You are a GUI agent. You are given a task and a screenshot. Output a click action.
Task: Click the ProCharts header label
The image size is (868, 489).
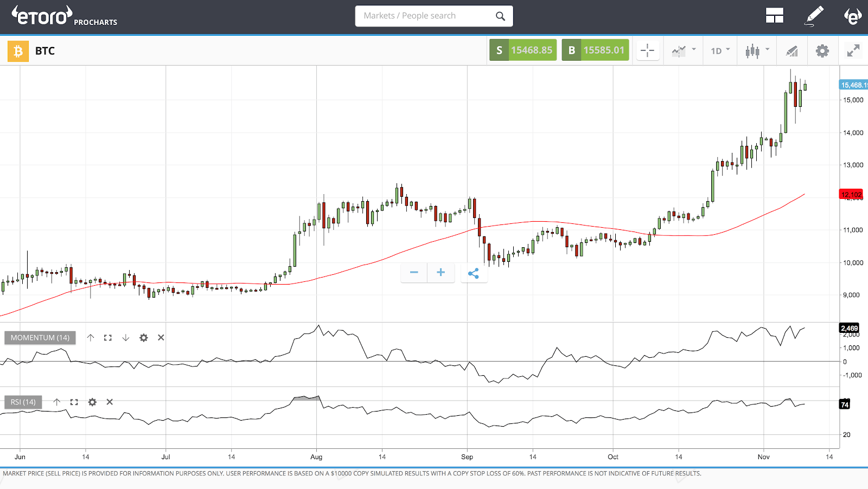(x=95, y=23)
